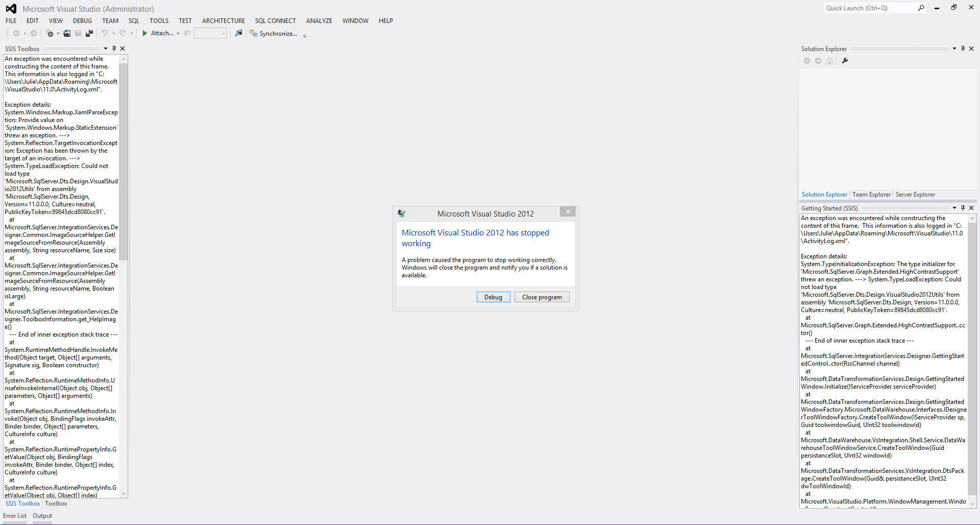Open SSIS Toolbox window position dropdown
The width and height of the screenshot is (980, 525).
click(x=106, y=49)
